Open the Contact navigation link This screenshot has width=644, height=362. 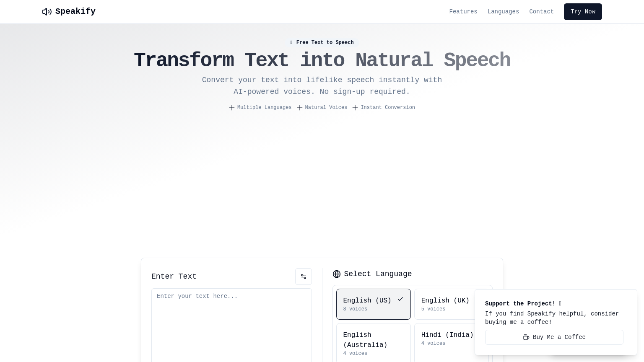point(541,12)
